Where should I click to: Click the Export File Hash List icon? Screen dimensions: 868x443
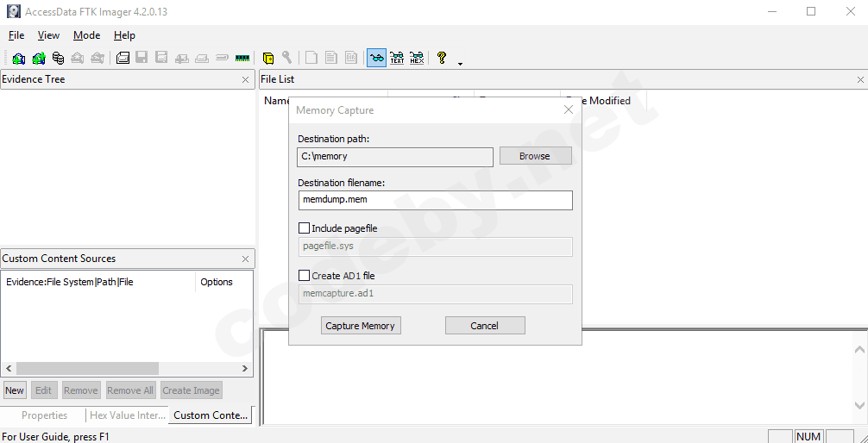click(x=331, y=58)
